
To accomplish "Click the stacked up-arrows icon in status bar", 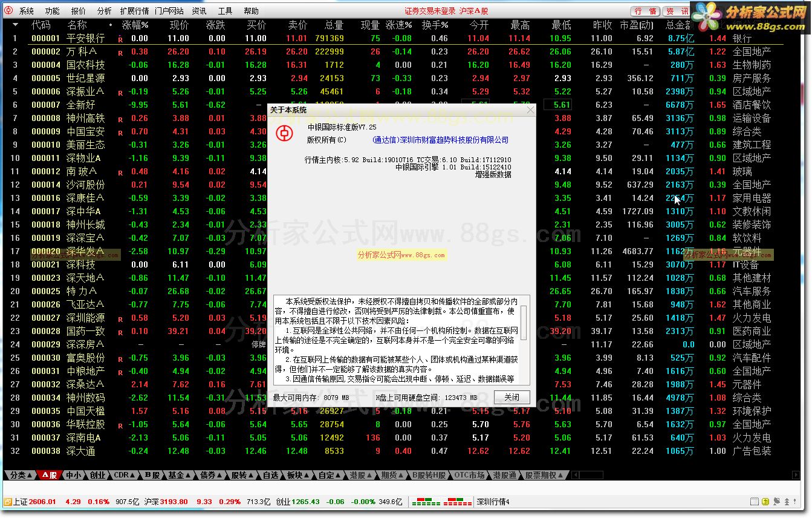I will click(787, 502).
